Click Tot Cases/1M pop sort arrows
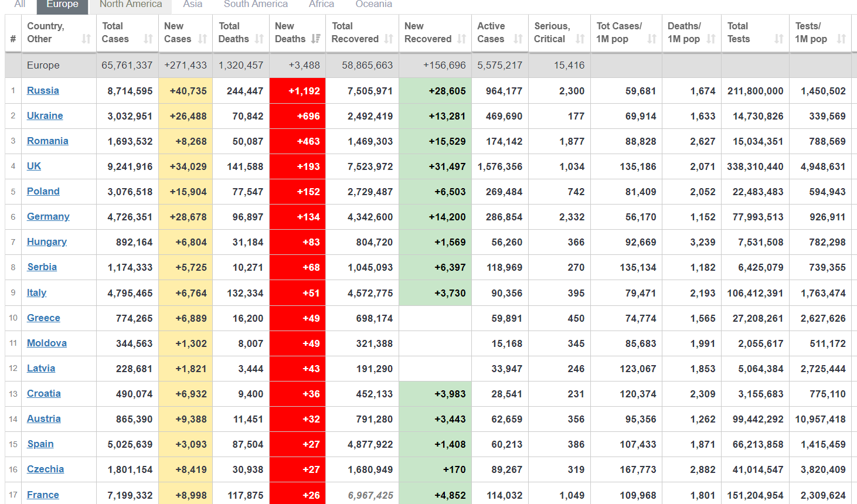857x504 pixels. (652, 39)
